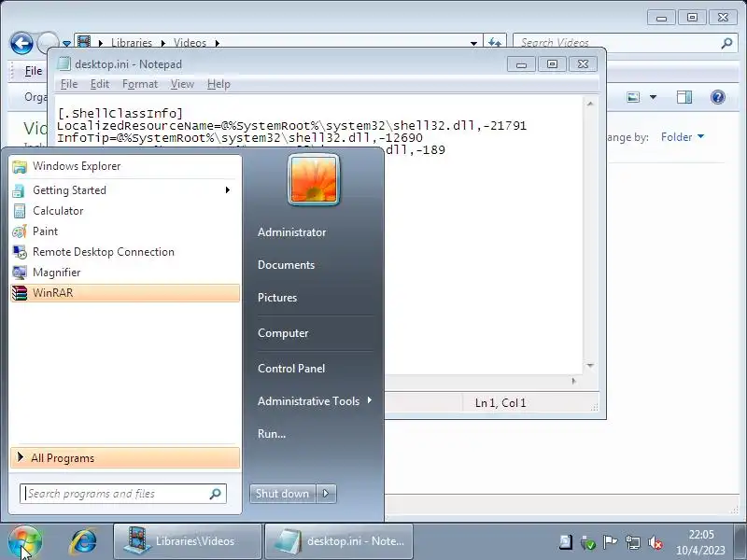Open Computer from Start menu
Image resolution: width=747 pixels, height=560 pixels.
coord(283,333)
